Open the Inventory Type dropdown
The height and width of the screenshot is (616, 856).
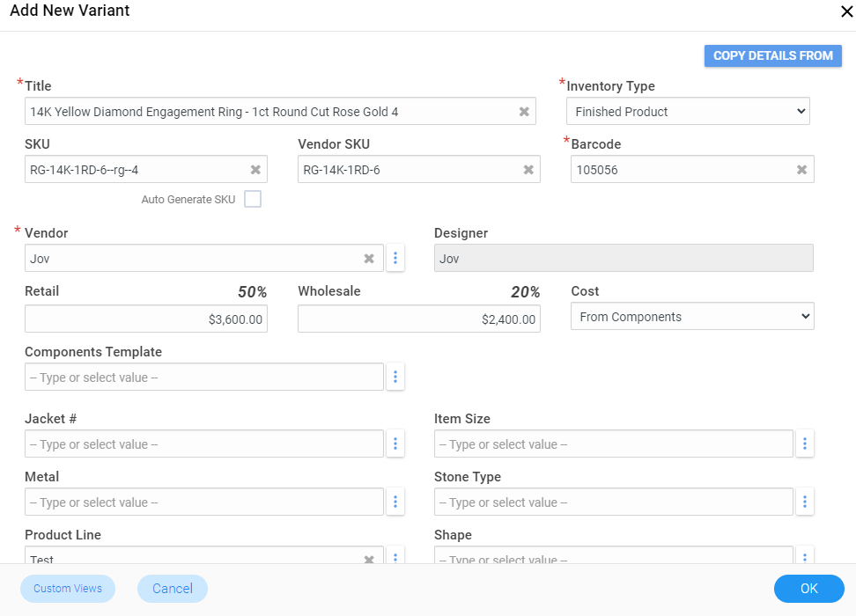688,112
